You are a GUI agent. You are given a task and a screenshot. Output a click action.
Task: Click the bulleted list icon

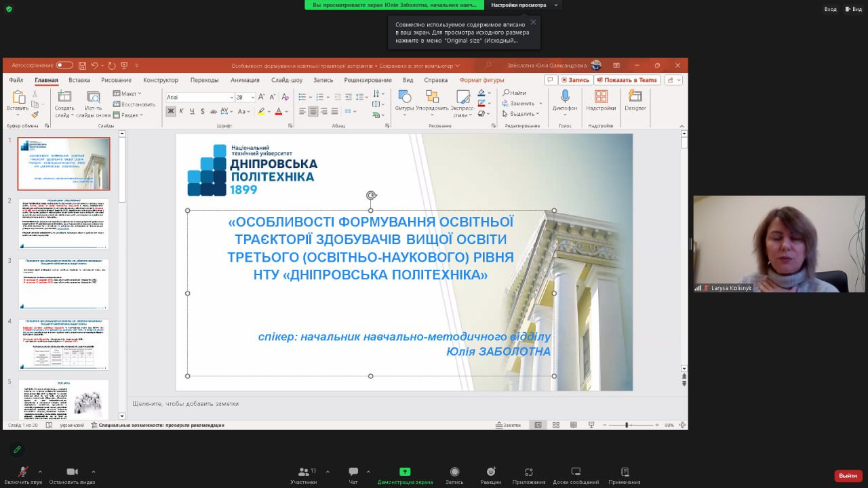[x=302, y=98]
